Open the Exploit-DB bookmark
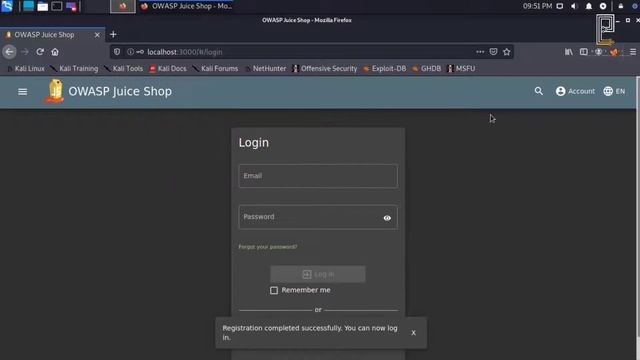 pos(384,69)
